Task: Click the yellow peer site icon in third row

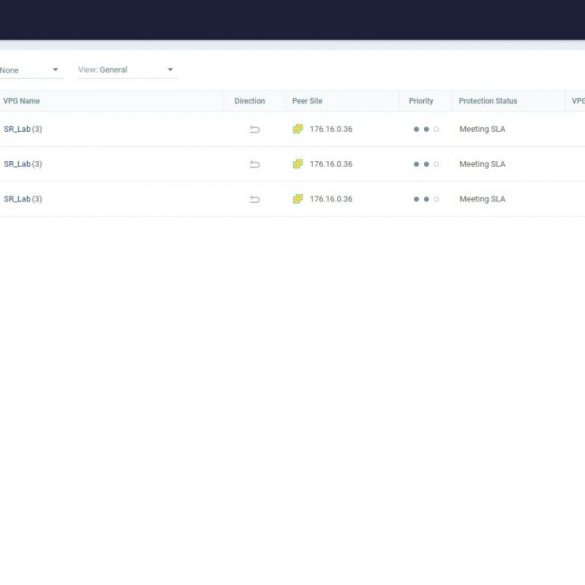Action: 298,199
